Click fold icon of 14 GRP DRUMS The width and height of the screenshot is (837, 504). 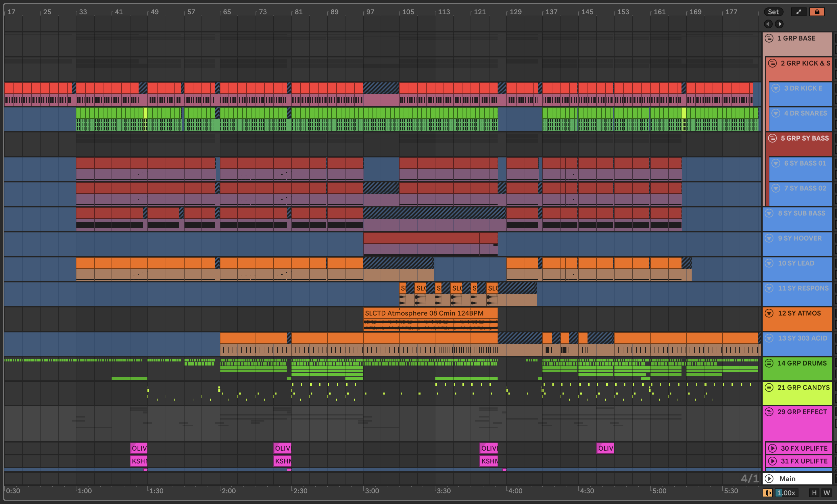pyautogui.click(x=769, y=363)
